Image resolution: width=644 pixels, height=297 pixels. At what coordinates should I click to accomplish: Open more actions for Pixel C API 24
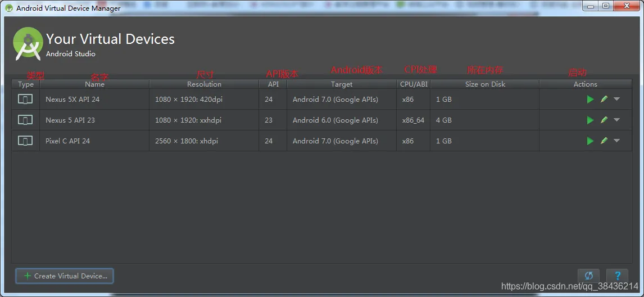tap(616, 140)
